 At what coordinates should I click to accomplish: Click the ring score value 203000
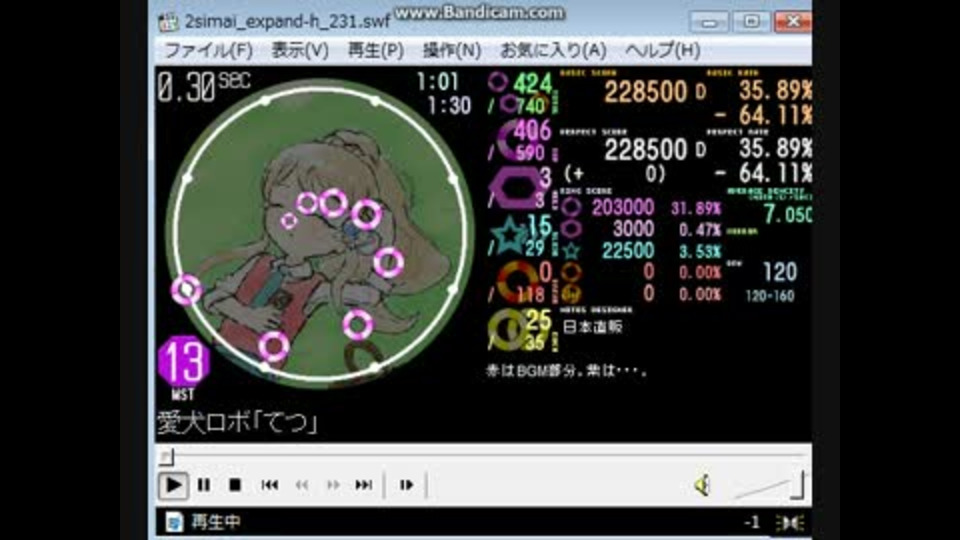pyautogui.click(x=623, y=208)
